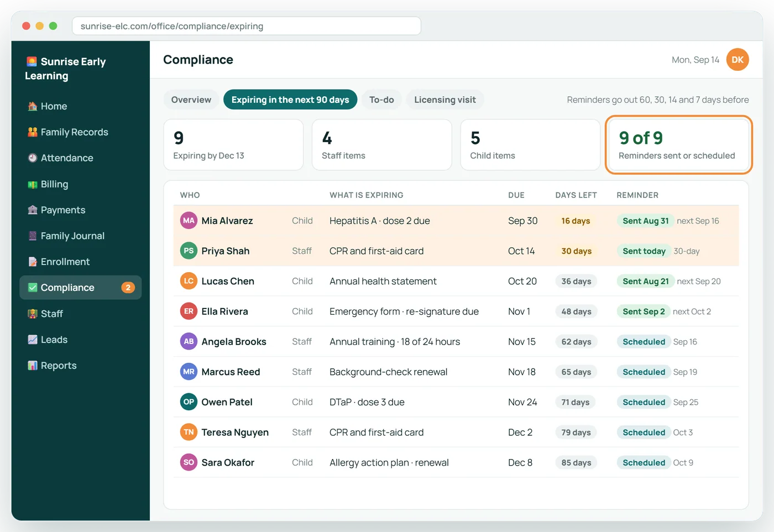The image size is (774, 532).
Task: Click the 9 Expiring by Dec 13 card
Action: click(233, 145)
